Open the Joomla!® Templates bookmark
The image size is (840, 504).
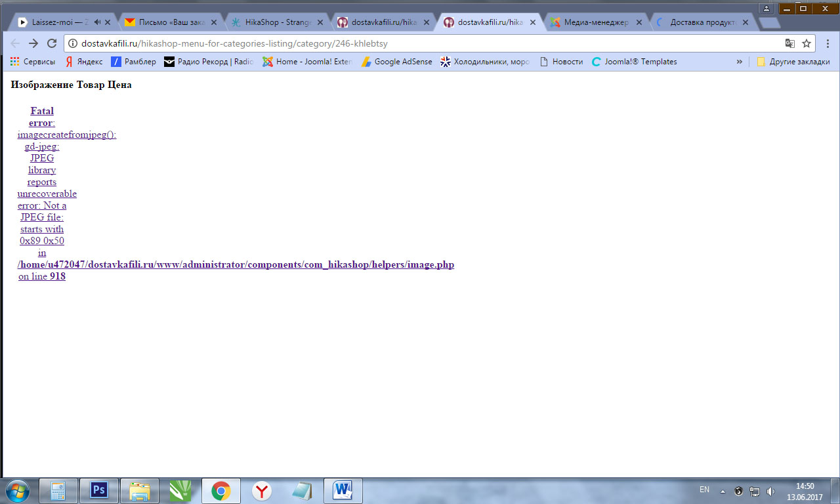[634, 62]
